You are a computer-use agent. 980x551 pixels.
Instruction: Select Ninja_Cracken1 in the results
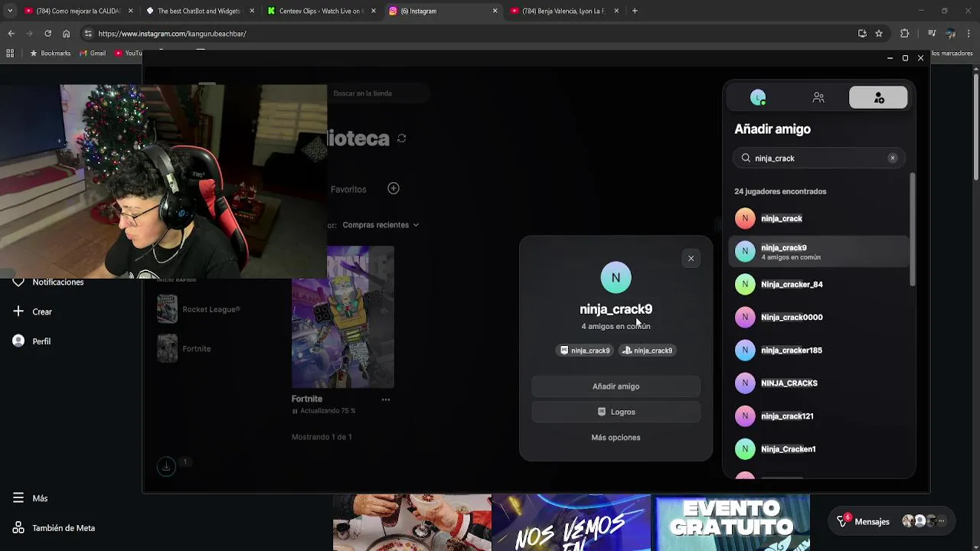[x=819, y=448]
